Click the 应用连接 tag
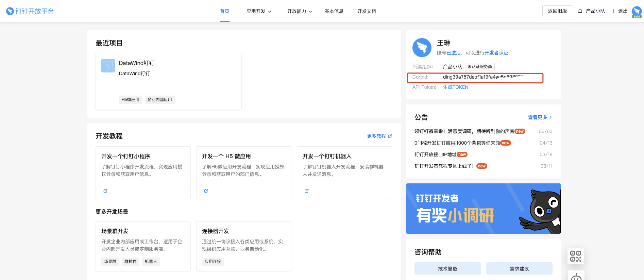Image resolution: width=644 pixels, height=280 pixels. click(x=213, y=262)
